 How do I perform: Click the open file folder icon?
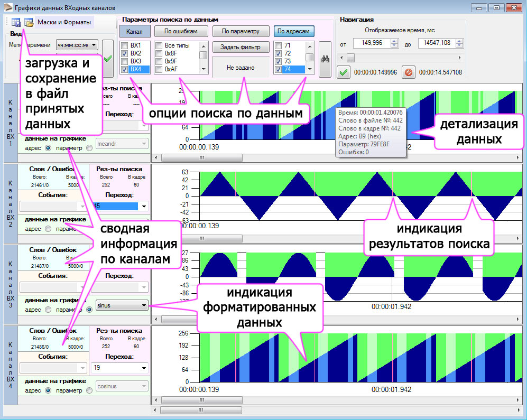pyautogui.click(x=29, y=22)
